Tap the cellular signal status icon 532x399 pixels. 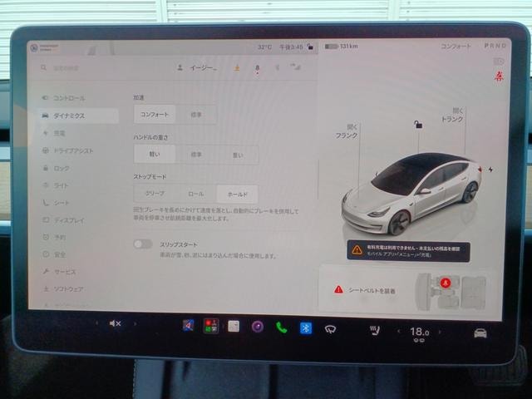pos(295,67)
